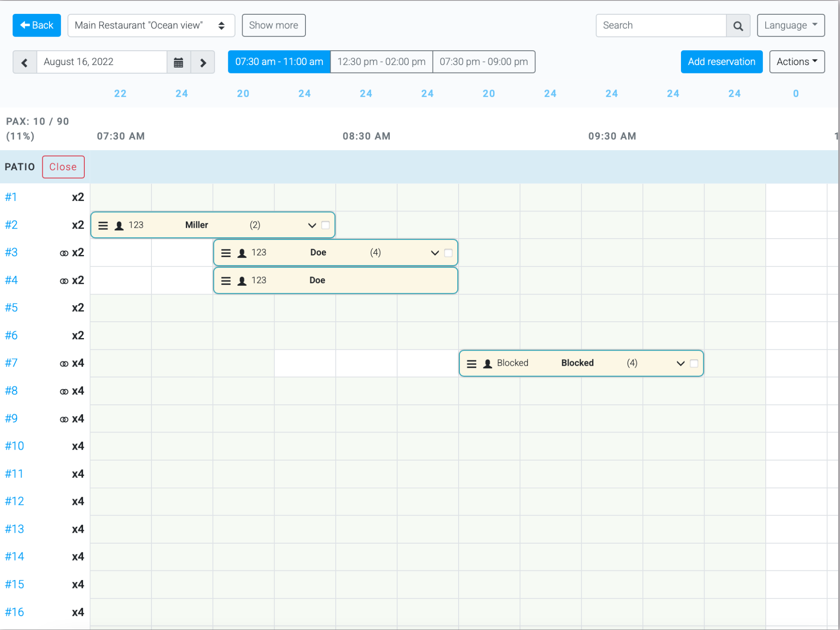Open hamburger menu on Blocked reservation
This screenshot has width=840, height=630.
(472, 364)
